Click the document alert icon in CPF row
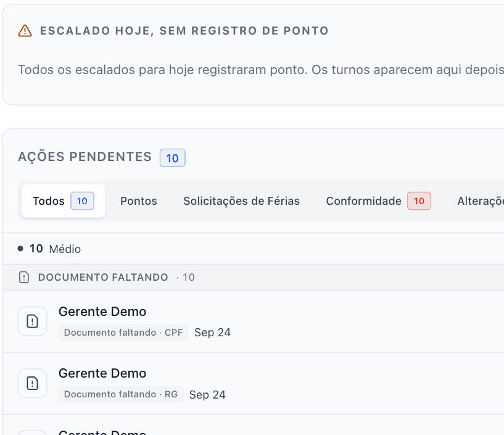 pyautogui.click(x=33, y=321)
